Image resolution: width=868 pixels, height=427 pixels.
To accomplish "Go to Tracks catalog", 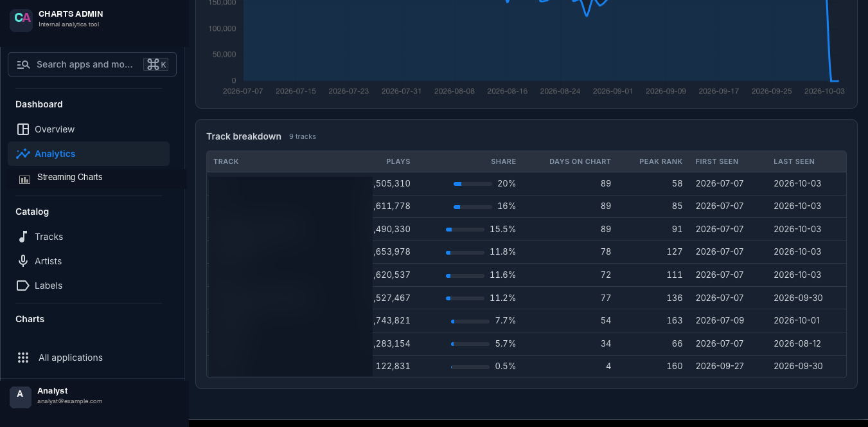I will tap(89, 237).
